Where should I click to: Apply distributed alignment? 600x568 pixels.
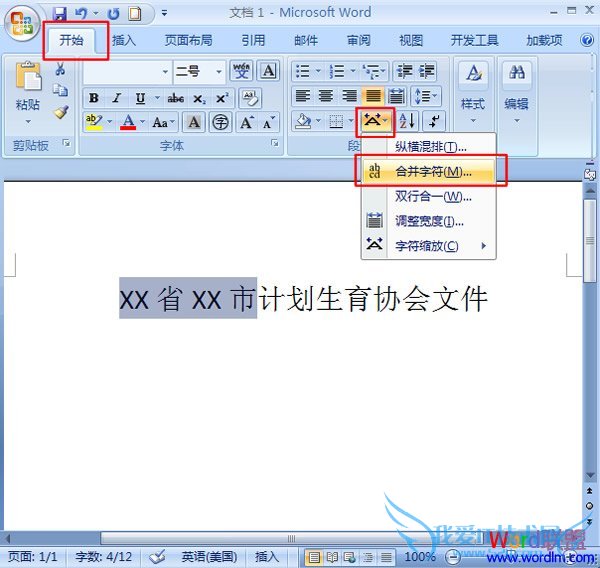(396, 96)
